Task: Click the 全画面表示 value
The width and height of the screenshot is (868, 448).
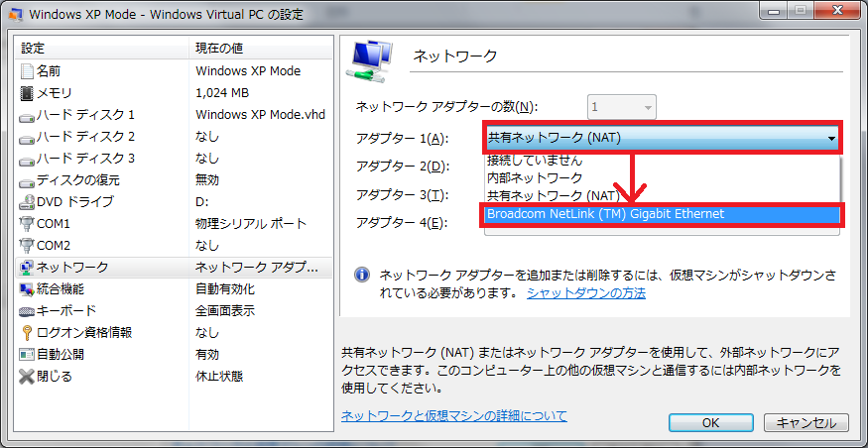Action: click(225, 311)
